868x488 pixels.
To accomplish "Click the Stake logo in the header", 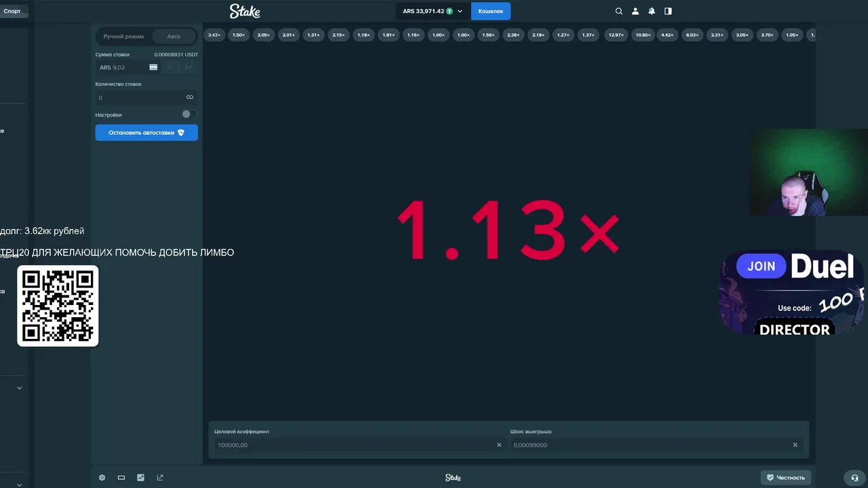I will pyautogui.click(x=245, y=11).
